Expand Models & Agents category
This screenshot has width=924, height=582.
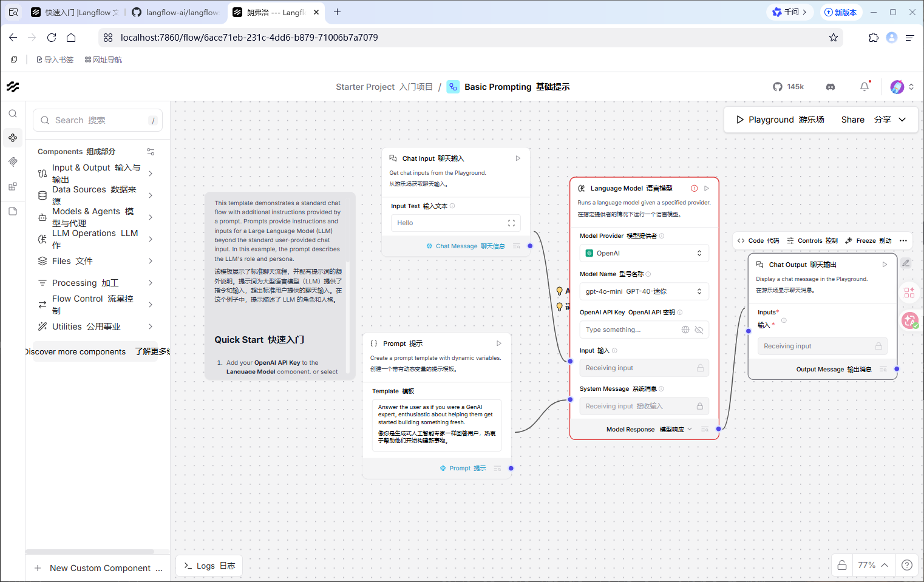[96, 217]
